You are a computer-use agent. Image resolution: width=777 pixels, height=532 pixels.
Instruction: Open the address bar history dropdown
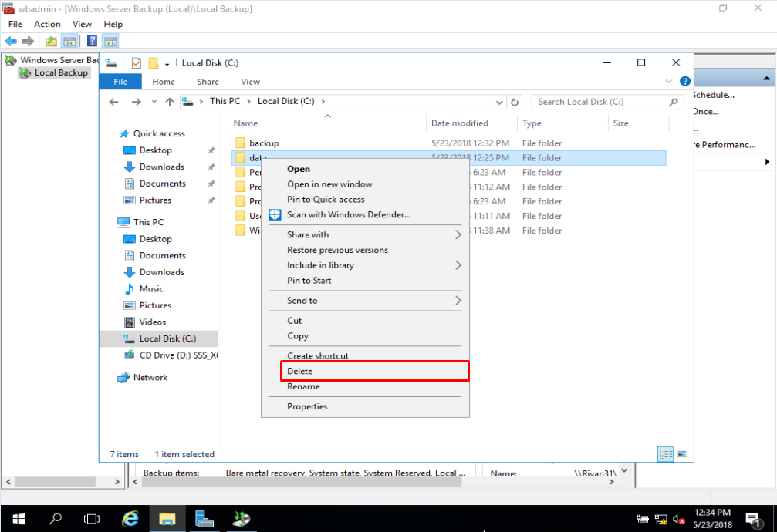pos(499,102)
